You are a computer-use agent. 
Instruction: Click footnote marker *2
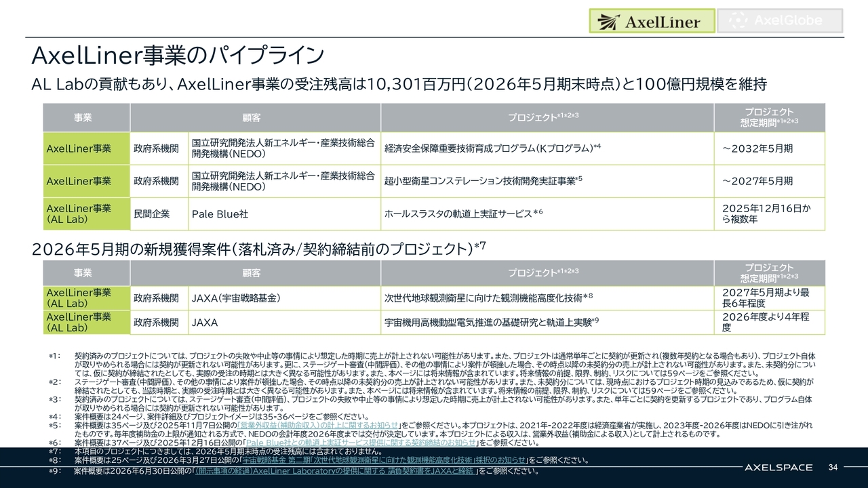coord(54,382)
